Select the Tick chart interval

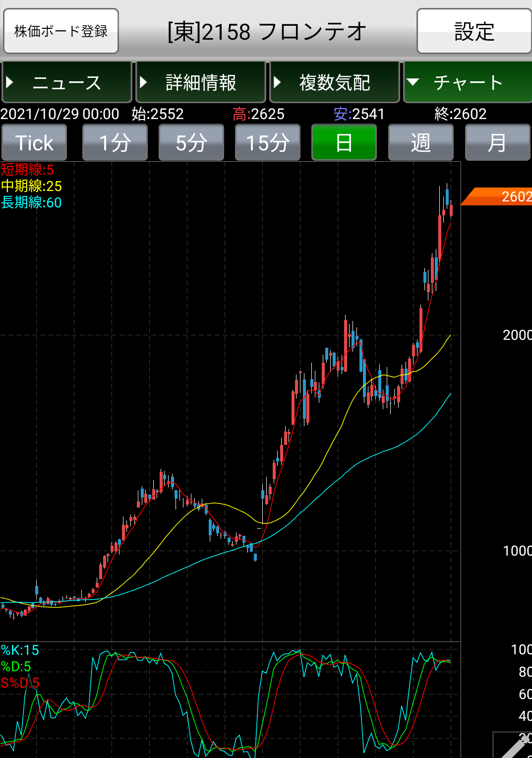coord(34,143)
